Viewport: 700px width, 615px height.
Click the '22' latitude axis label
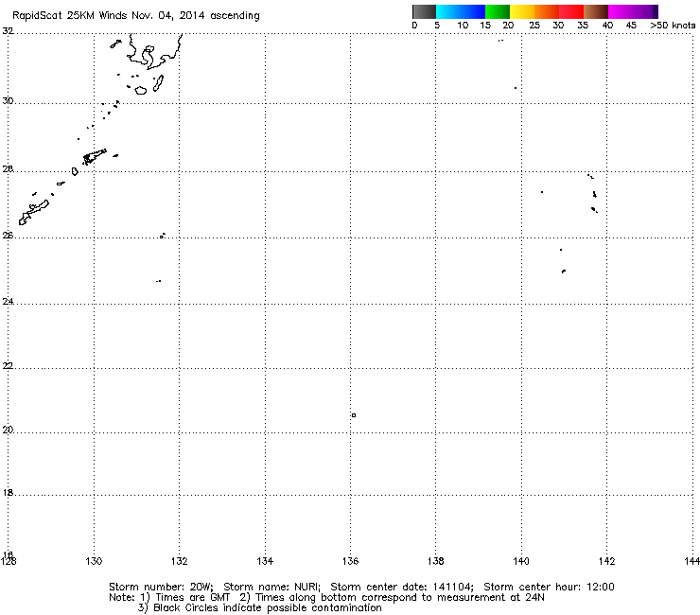[x=8, y=366]
